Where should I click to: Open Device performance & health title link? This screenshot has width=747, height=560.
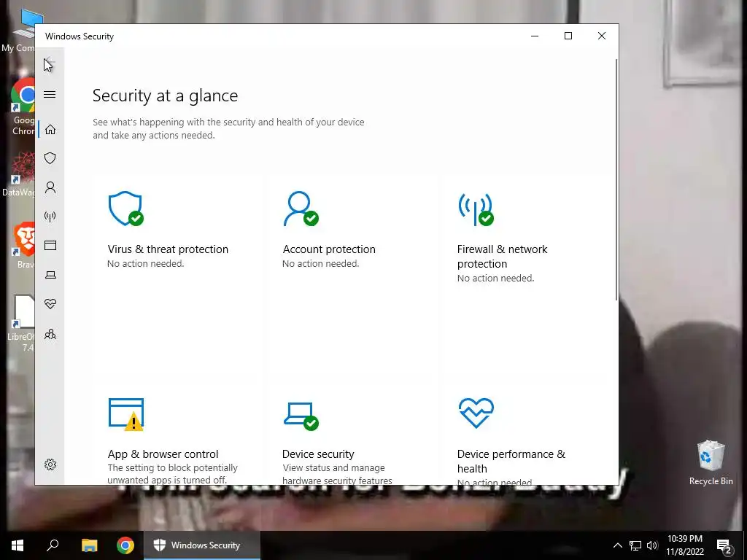(511, 461)
